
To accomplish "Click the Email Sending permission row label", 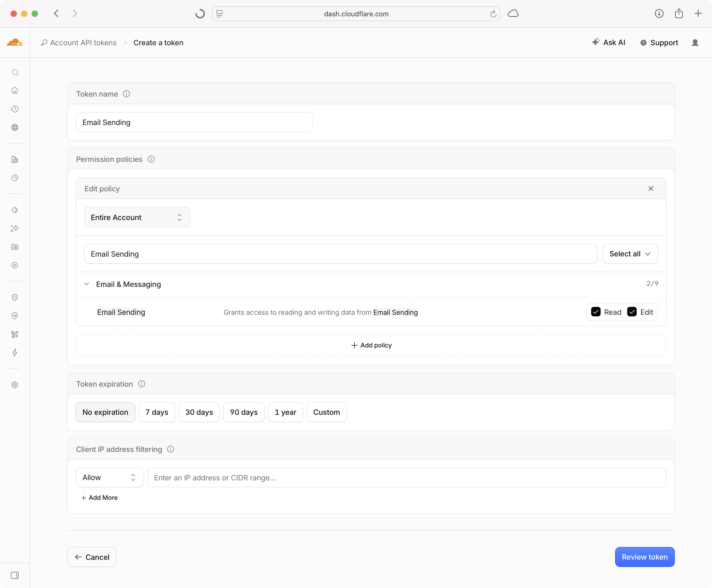I will (121, 312).
